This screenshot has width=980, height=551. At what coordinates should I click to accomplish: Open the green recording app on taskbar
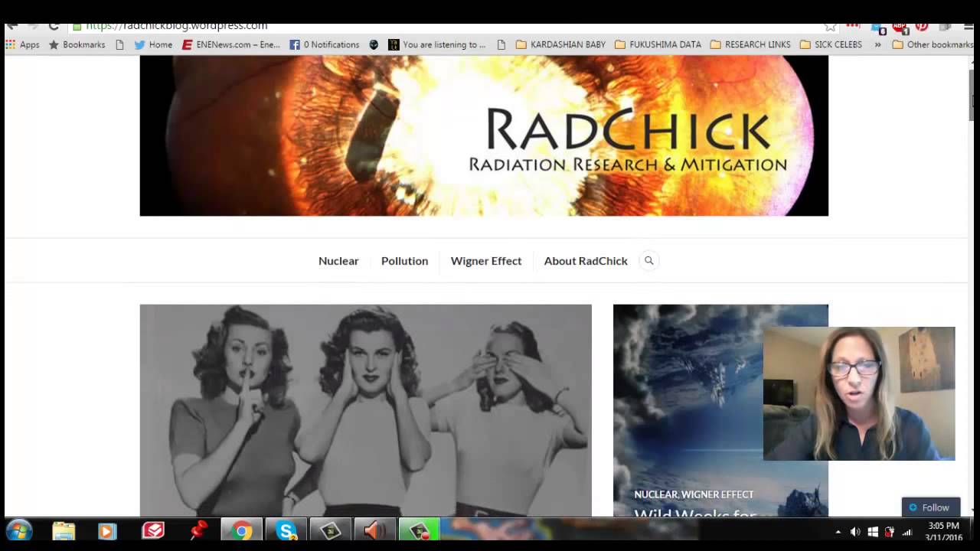(419, 530)
